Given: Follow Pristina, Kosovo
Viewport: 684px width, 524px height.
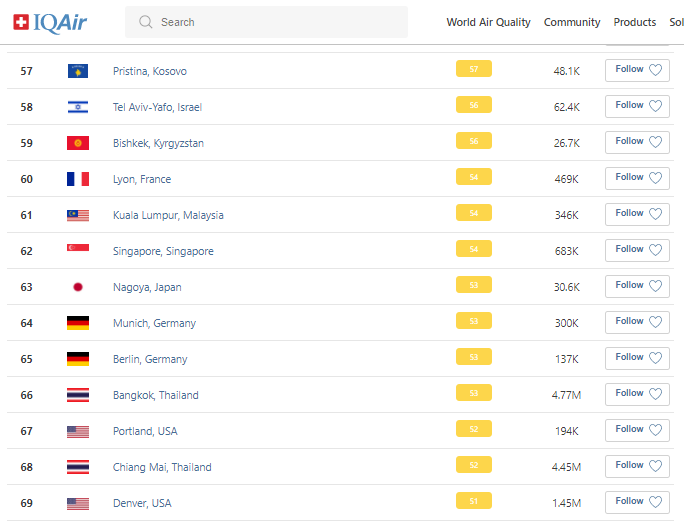Looking at the screenshot, I should [637, 70].
